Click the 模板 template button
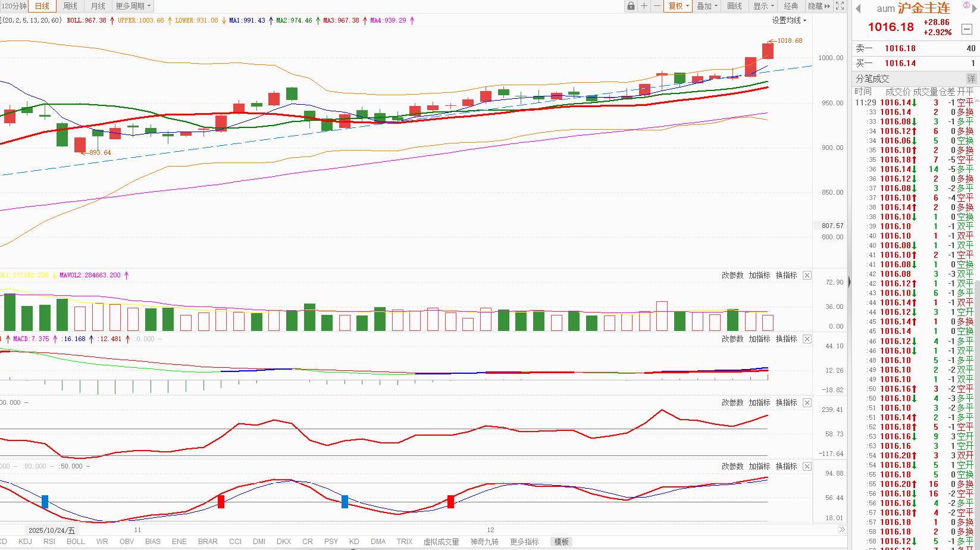Screen dimensions: 980x550 (562, 542)
